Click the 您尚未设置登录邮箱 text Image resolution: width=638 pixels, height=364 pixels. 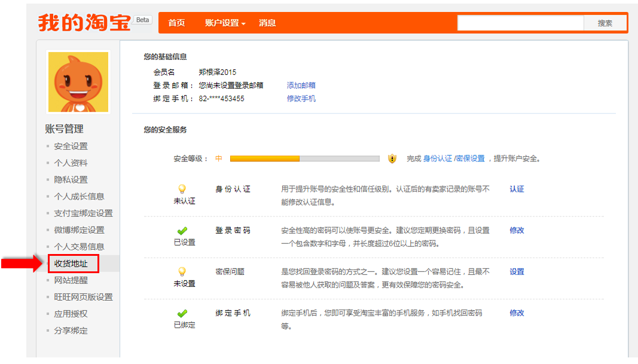point(231,85)
